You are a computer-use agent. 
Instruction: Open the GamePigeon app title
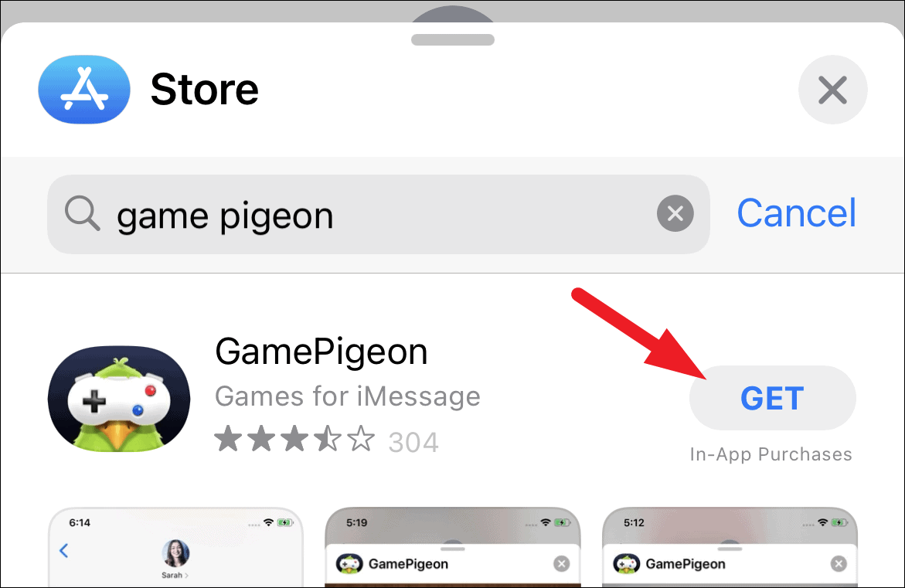click(321, 351)
